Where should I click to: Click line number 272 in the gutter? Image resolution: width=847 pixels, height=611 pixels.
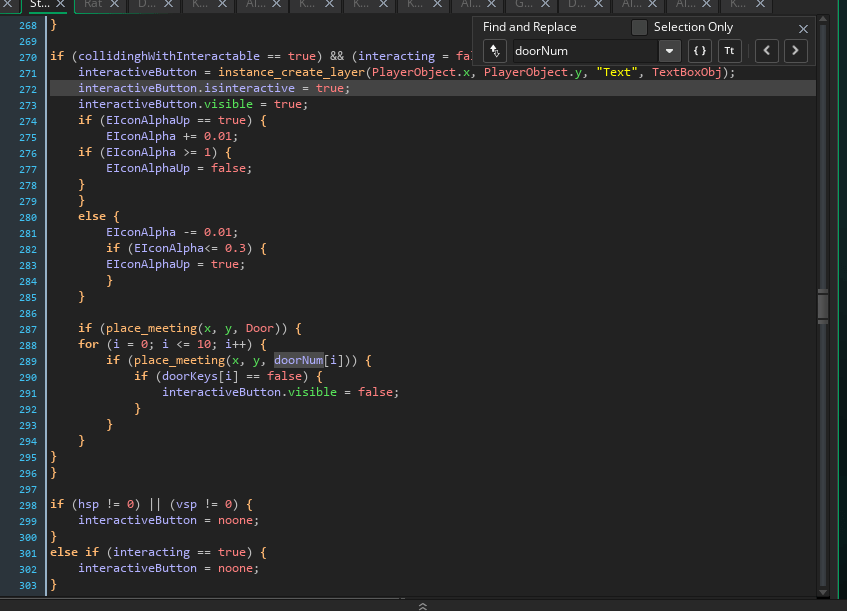click(x=27, y=89)
